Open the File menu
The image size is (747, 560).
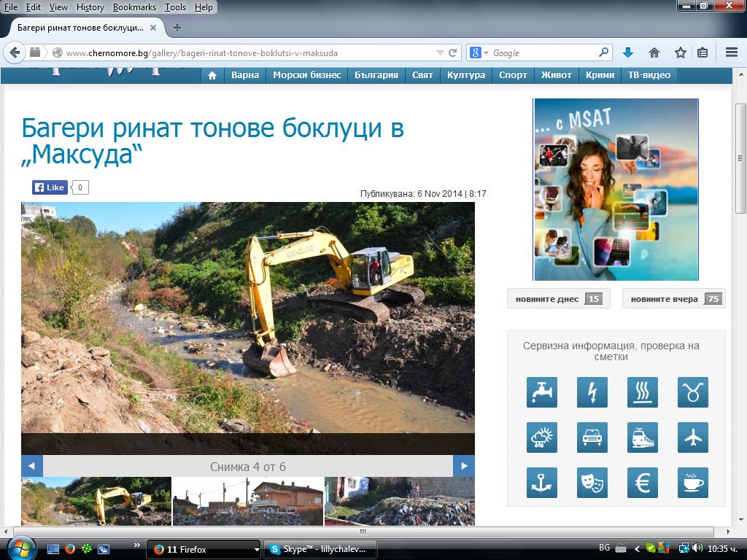pyautogui.click(x=10, y=7)
